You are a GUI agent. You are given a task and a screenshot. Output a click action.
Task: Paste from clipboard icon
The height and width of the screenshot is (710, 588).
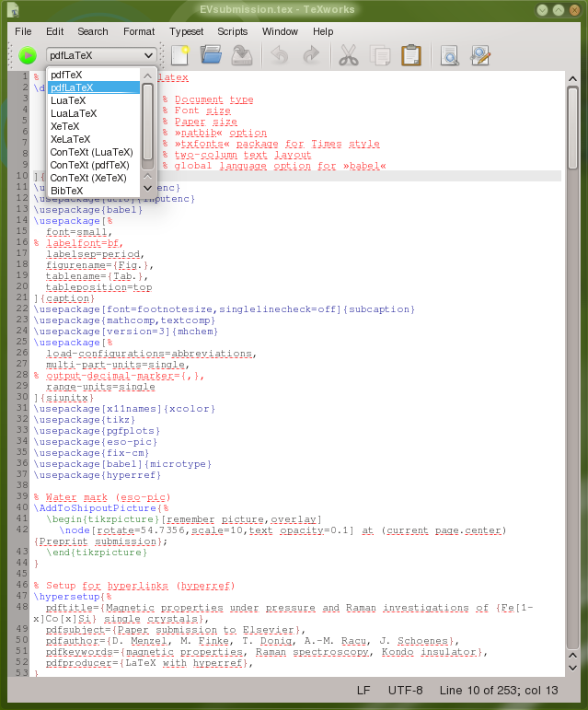point(411,55)
